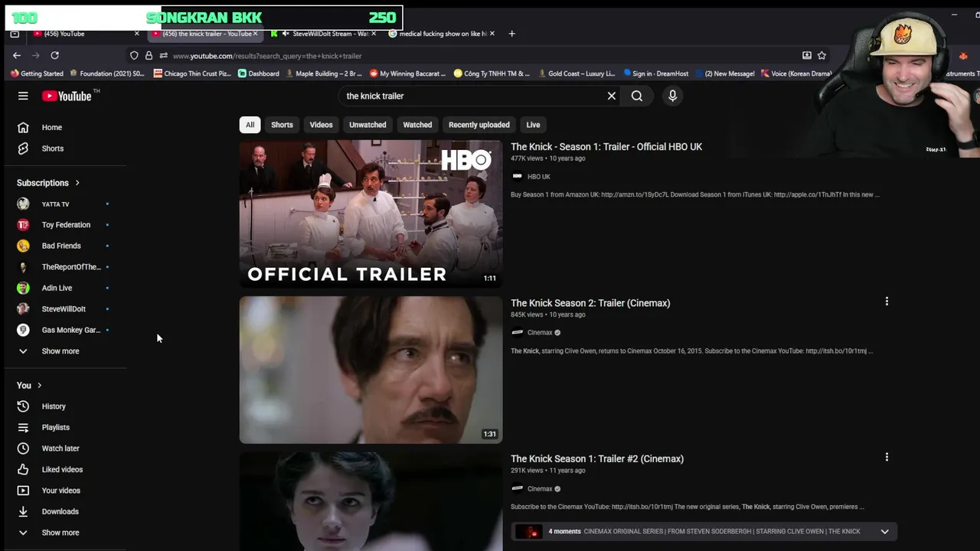Image resolution: width=980 pixels, height=551 pixels.
Task: Open Toy Federation subscription channel
Action: [64, 225]
